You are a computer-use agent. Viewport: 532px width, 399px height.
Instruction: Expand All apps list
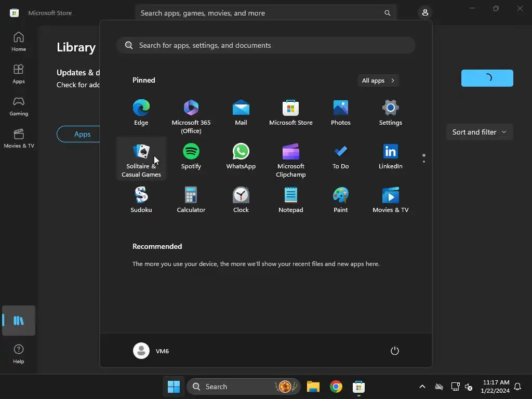tap(378, 81)
